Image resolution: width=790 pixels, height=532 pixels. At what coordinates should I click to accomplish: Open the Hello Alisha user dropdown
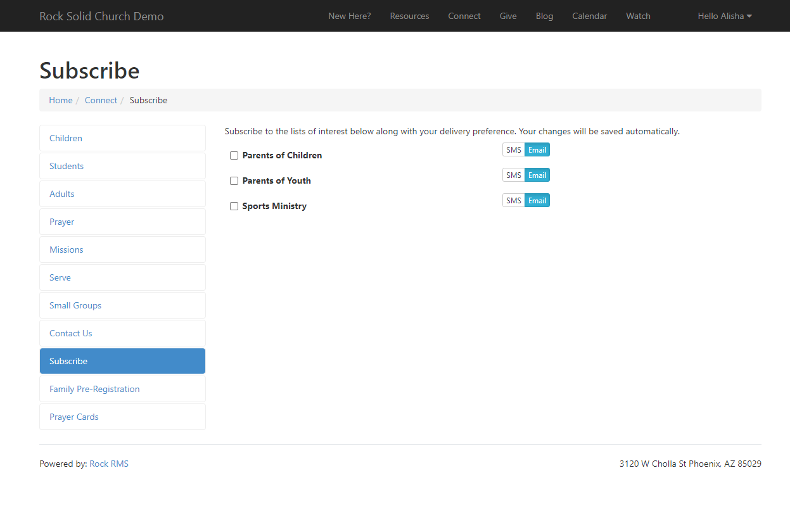point(724,16)
